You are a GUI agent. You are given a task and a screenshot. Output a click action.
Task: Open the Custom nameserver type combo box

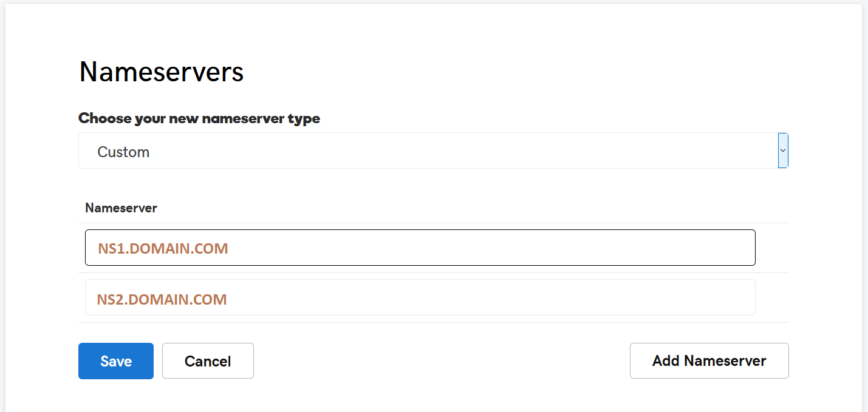433,150
